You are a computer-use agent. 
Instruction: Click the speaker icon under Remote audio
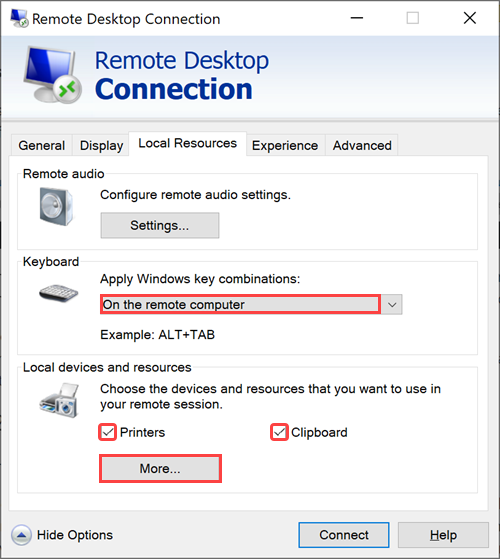tap(56, 206)
